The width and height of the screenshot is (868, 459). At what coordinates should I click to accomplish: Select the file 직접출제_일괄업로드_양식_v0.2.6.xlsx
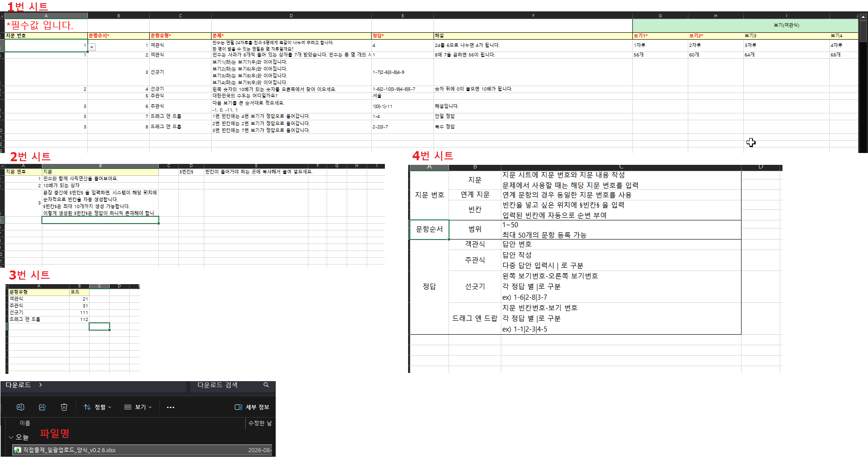coord(142,450)
